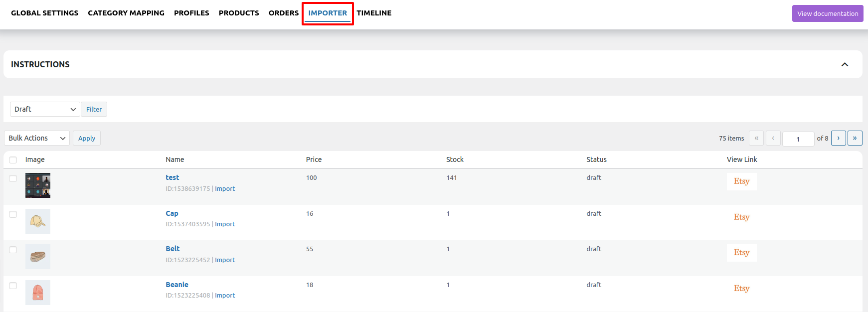The width and height of the screenshot is (868, 312).
Task: Click the Cap product thumbnail
Action: coord(38,221)
